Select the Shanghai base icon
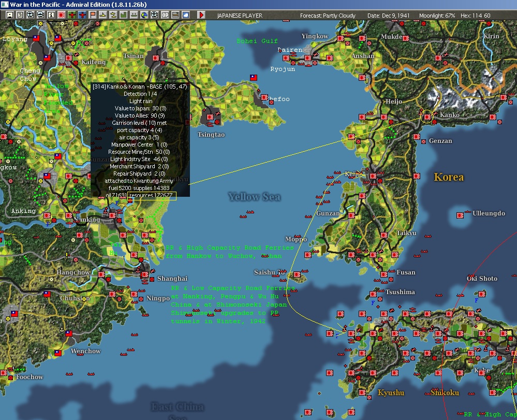This screenshot has height=420, width=517. click(144, 274)
